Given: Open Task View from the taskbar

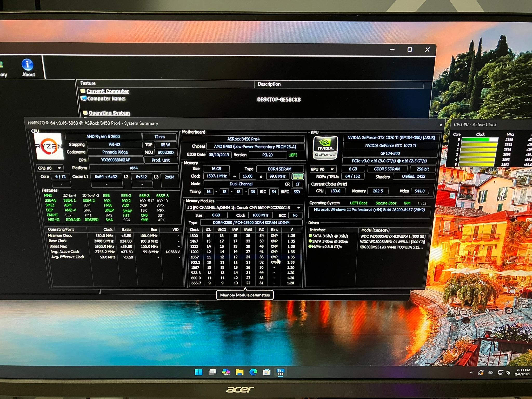Looking at the screenshot, I should pos(212,372).
